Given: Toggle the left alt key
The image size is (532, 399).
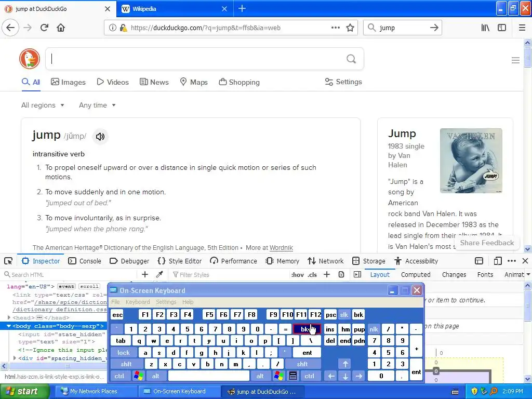Looking at the screenshot, I should [155, 376].
